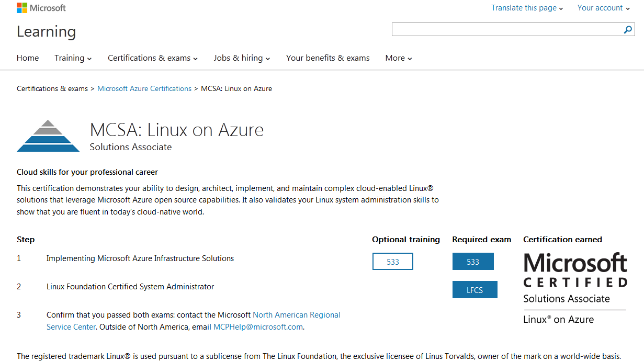The image size is (644, 361).
Task: Click the search magnifier icon
Action: (628, 30)
